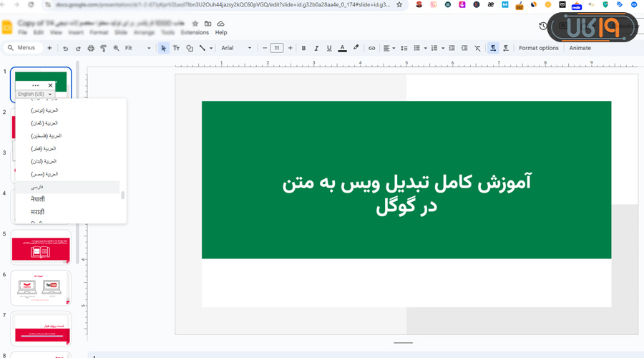Select the Line tool
Screen dimensions: 644x358
tap(203, 48)
